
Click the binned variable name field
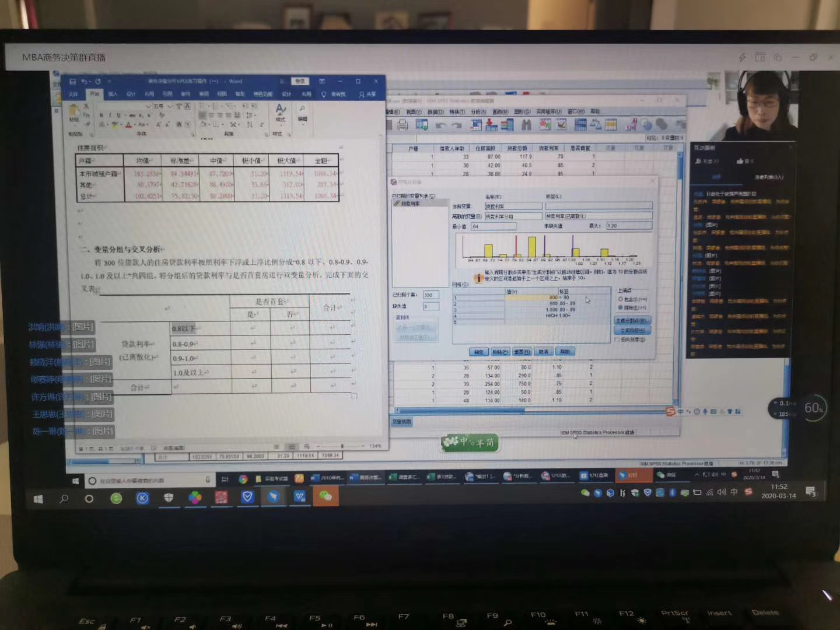(x=513, y=216)
